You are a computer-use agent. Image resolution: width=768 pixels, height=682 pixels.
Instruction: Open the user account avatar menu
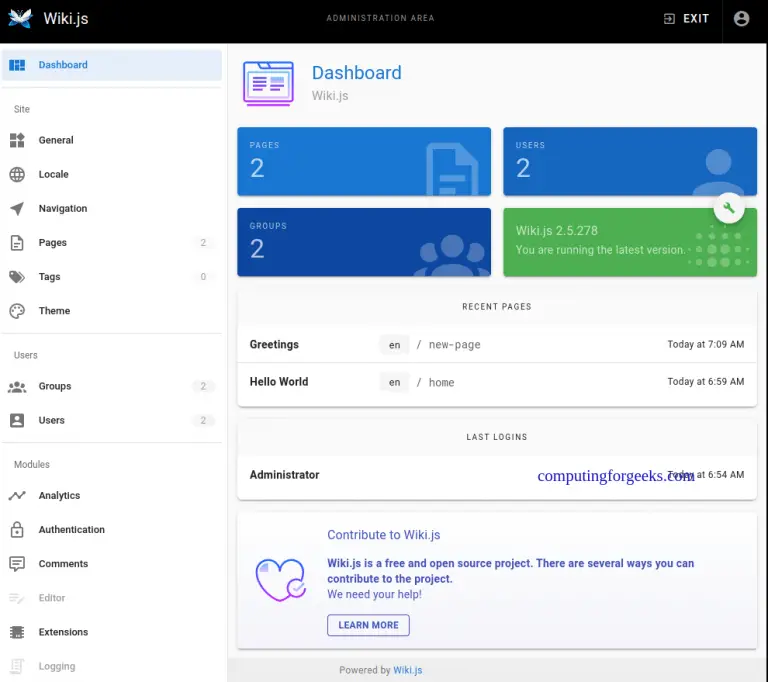(741, 18)
